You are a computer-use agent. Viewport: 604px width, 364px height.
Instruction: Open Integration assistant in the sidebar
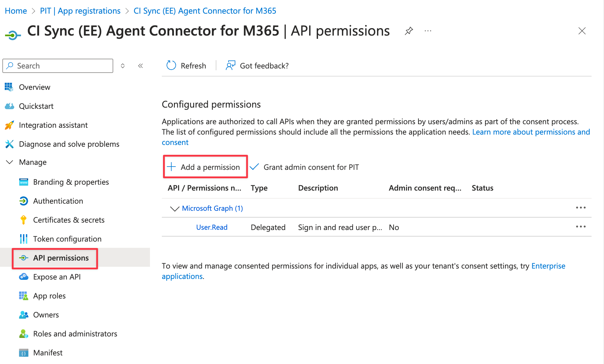53,125
